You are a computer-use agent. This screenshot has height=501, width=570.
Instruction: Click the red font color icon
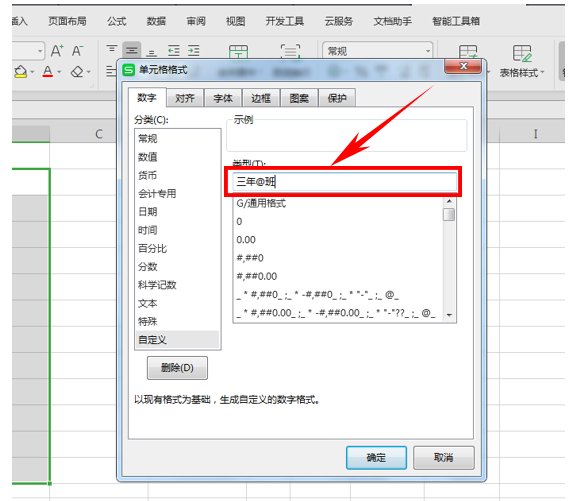[48, 71]
